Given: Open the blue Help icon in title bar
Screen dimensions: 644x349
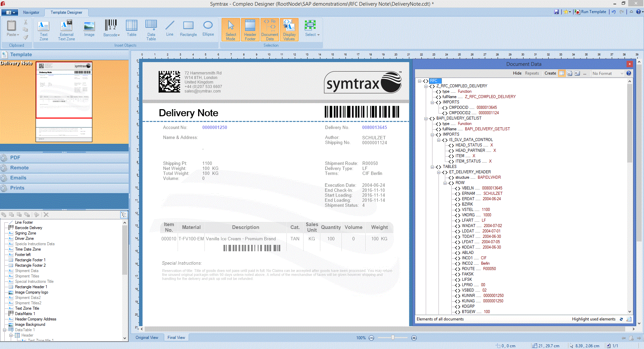Looking at the screenshot, I should click(638, 12).
